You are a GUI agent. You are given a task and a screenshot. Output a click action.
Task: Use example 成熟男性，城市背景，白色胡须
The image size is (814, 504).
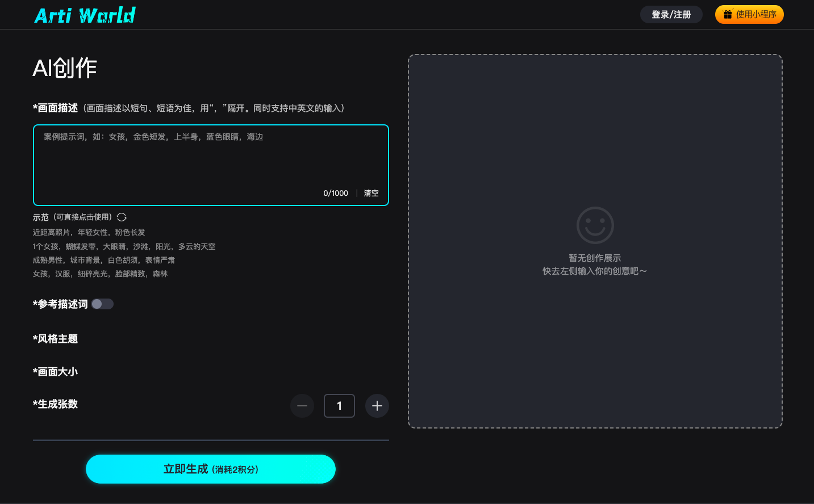[x=104, y=261]
